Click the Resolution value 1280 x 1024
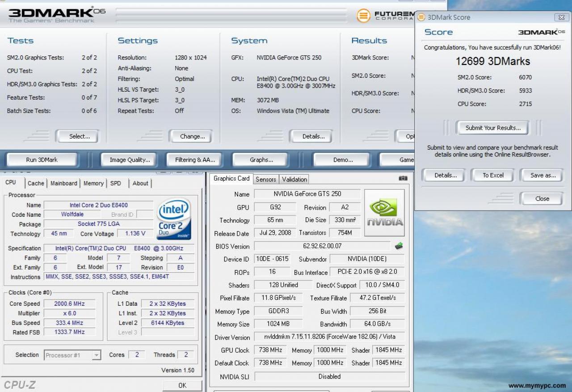 pos(191,58)
